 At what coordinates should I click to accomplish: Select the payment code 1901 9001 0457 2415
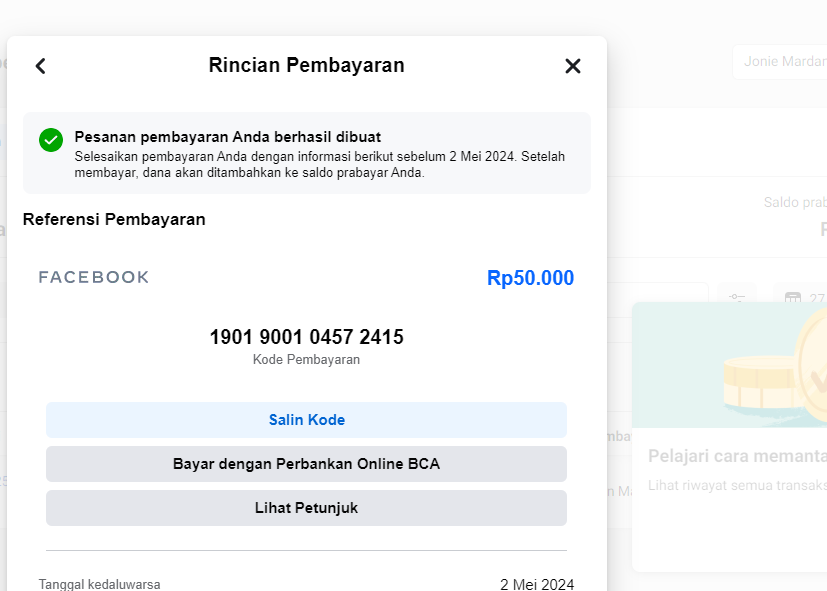306,337
